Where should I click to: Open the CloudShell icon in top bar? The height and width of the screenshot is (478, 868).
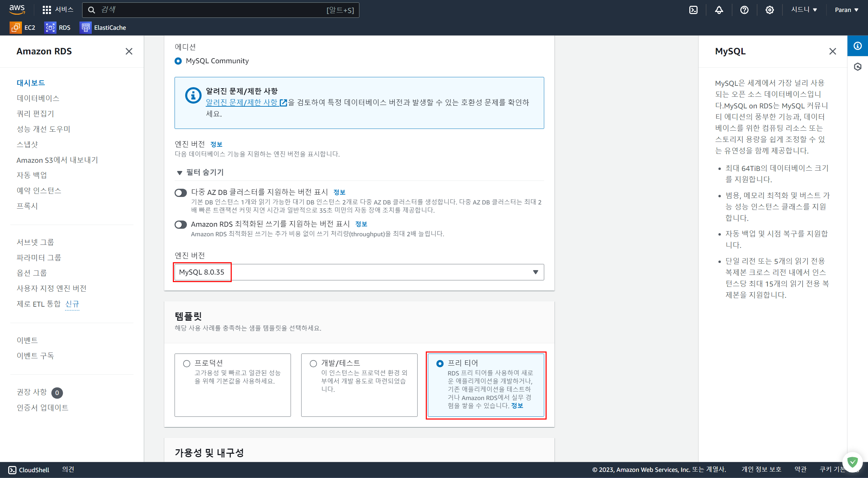click(693, 10)
